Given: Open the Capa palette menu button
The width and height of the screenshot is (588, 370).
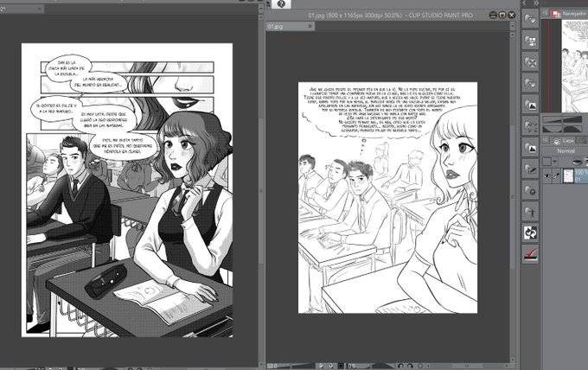Looking at the screenshot, I should coord(545,140).
